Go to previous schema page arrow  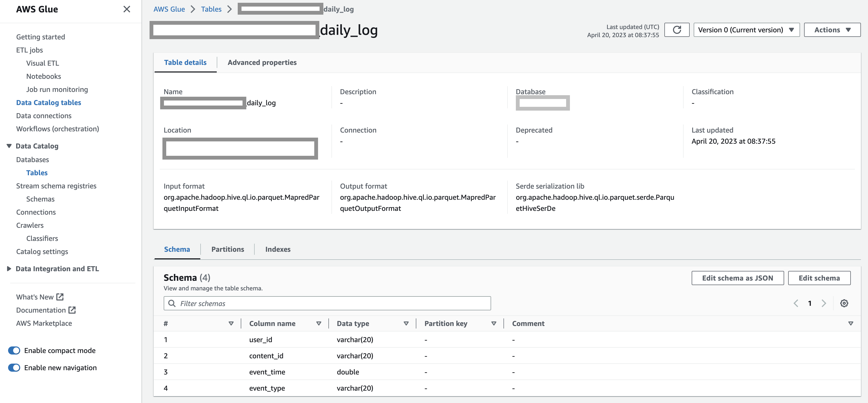pos(796,303)
